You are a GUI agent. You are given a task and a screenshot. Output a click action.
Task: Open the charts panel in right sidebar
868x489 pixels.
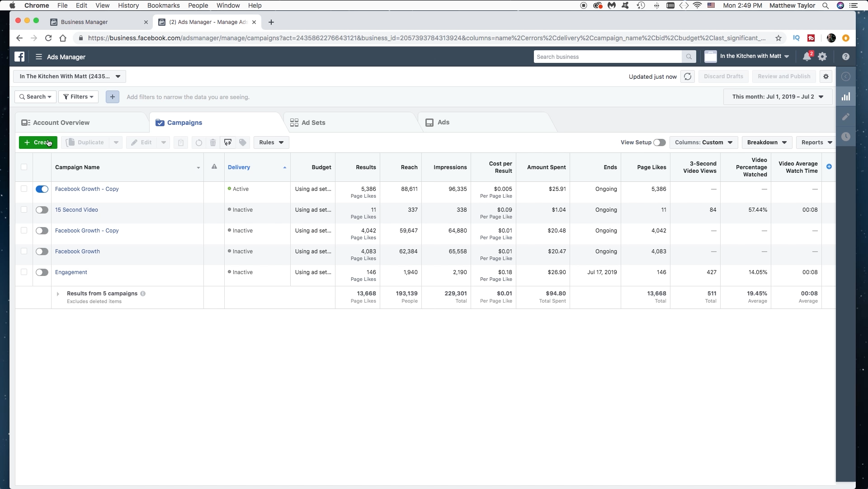[x=846, y=97]
